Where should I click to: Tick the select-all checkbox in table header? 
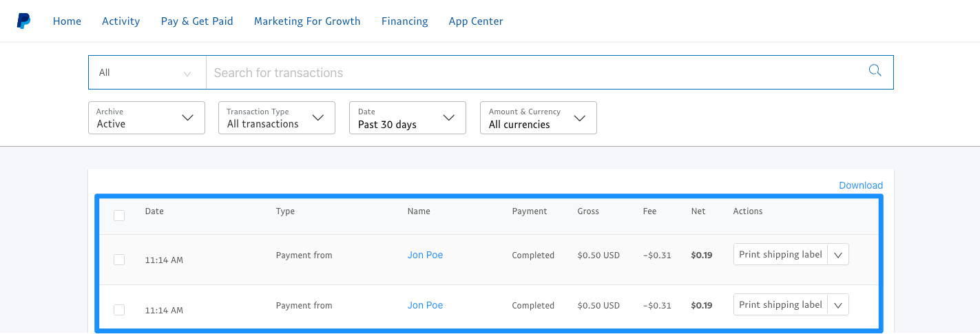[x=119, y=216]
